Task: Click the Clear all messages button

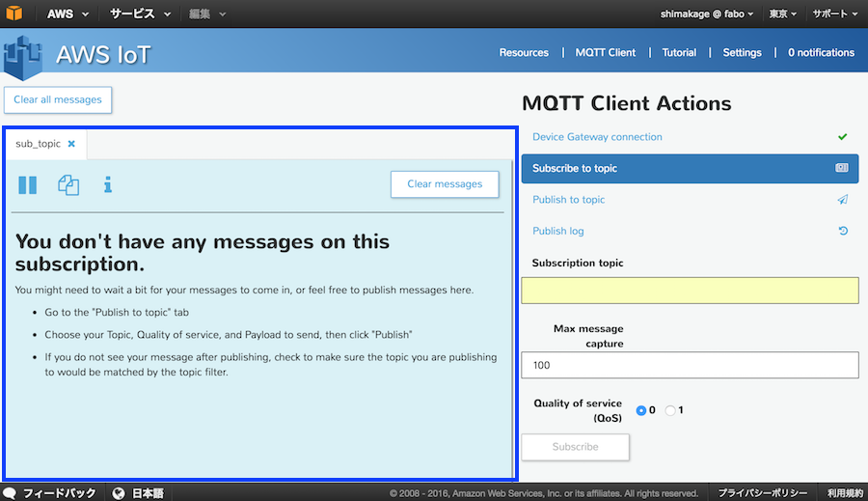Action: click(x=58, y=99)
